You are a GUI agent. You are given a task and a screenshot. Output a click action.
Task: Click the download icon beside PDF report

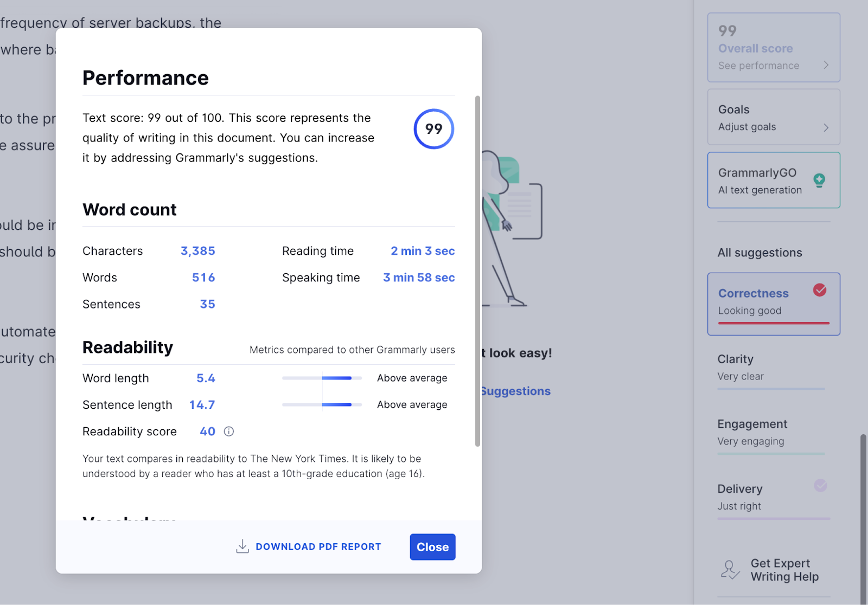pyautogui.click(x=242, y=546)
